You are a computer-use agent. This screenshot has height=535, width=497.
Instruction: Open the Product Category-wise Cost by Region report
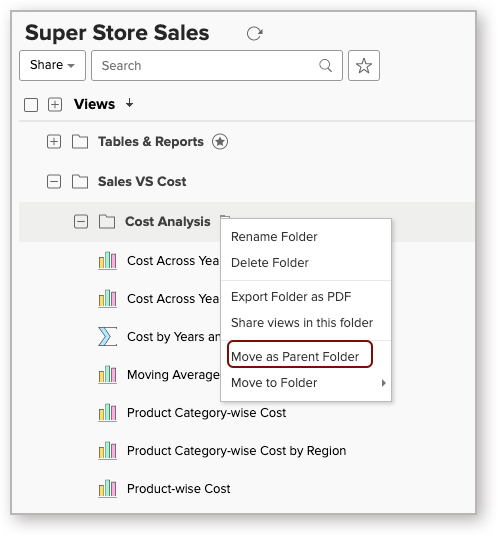(x=236, y=450)
